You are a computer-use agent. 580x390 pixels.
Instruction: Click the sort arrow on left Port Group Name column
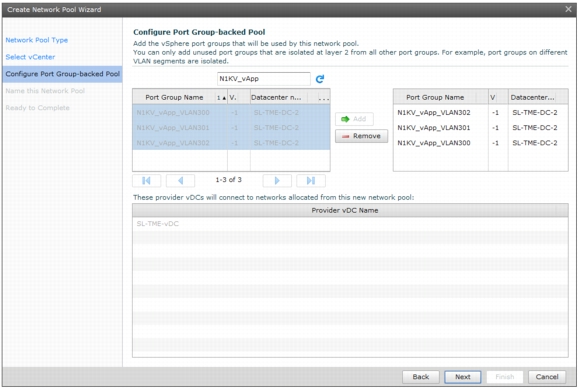(x=224, y=98)
